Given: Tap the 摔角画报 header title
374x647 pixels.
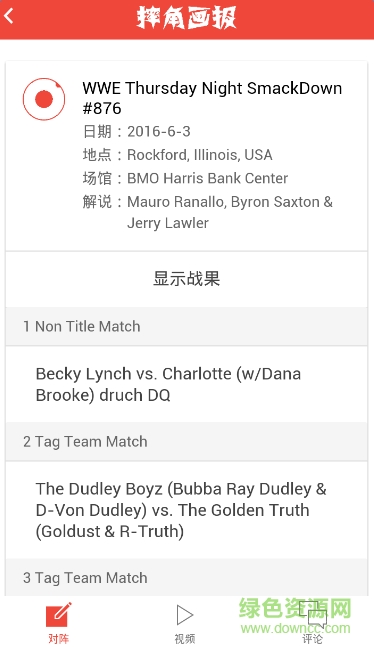Looking at the screenshot, I should (x=187, y=18).
